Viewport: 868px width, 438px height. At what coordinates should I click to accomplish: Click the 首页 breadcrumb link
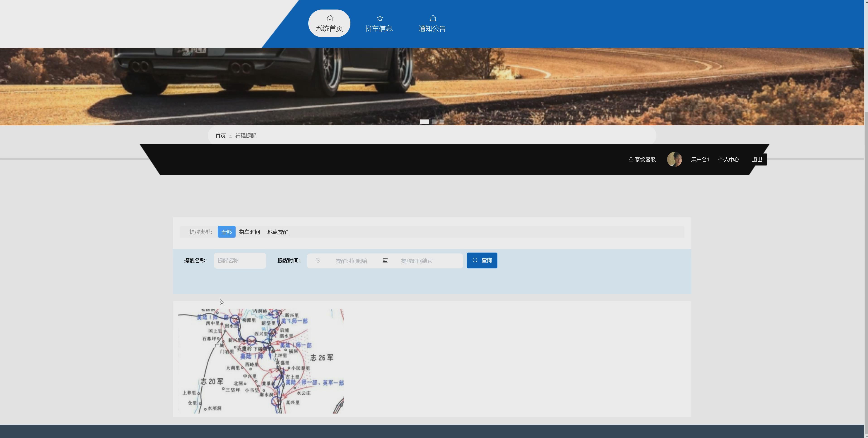click(x=220, y=136)
